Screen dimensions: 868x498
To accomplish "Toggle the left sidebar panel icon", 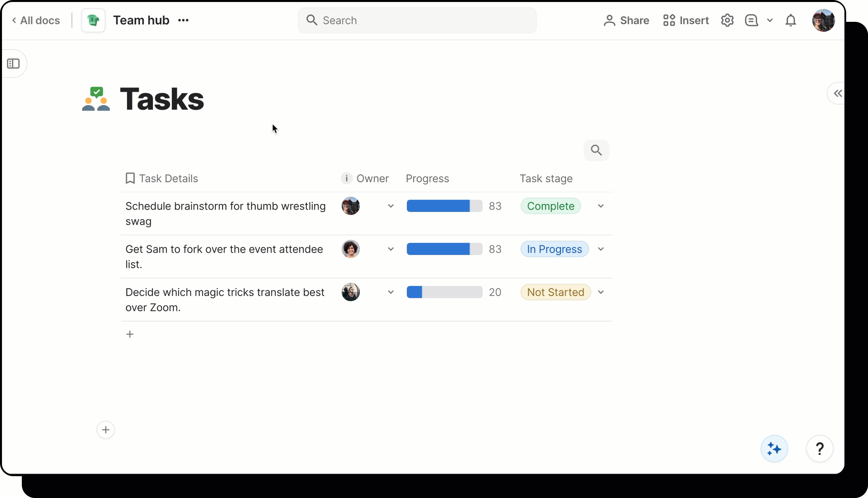I will (13, 63).
